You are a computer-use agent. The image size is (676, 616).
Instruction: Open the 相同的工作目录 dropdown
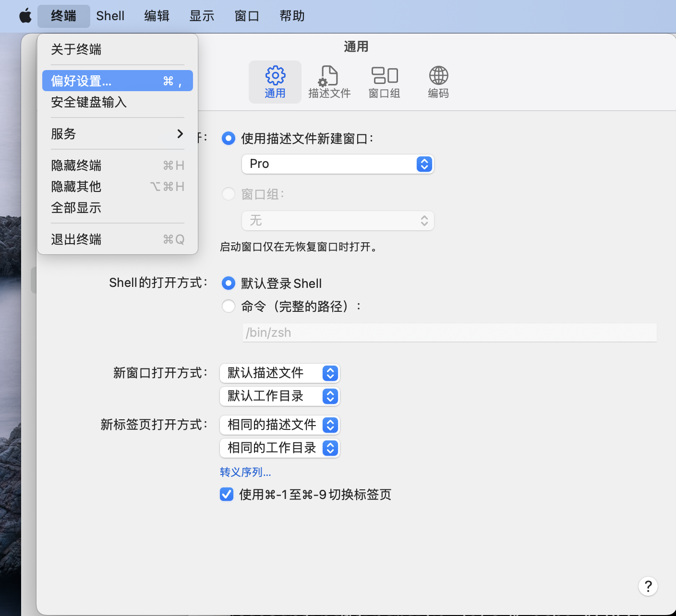279,448
